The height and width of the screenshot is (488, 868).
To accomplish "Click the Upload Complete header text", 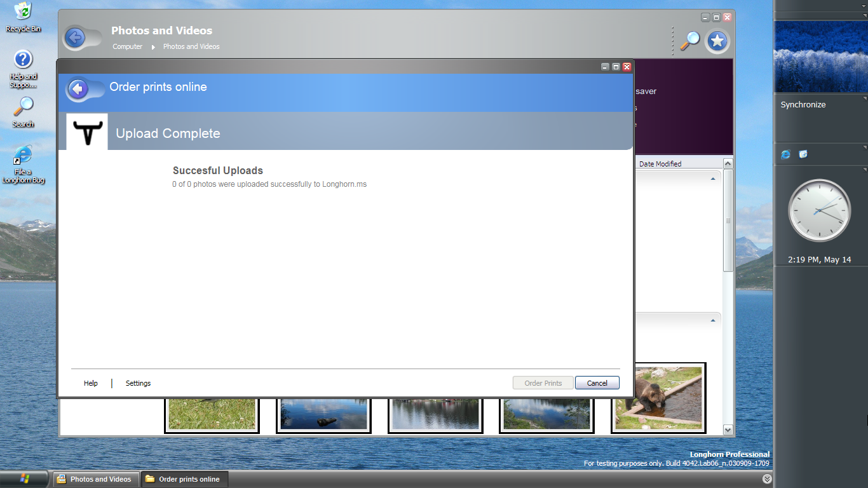I will click(x=168, y=133).
